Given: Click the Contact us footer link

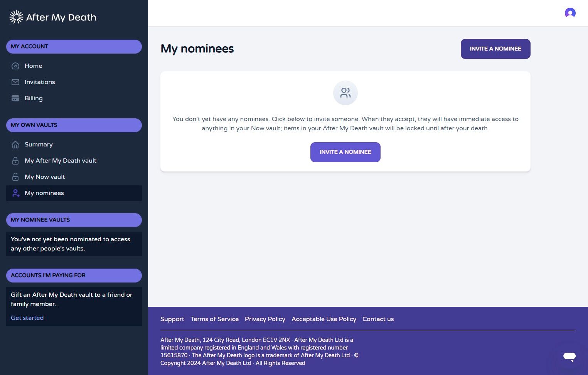Looking at the screenshot, I should [378, 319].
